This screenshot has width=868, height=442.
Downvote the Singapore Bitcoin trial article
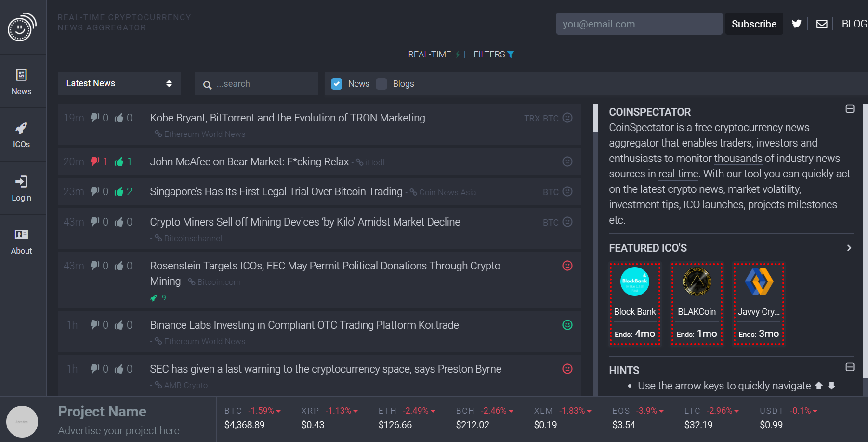click(95, 191)
